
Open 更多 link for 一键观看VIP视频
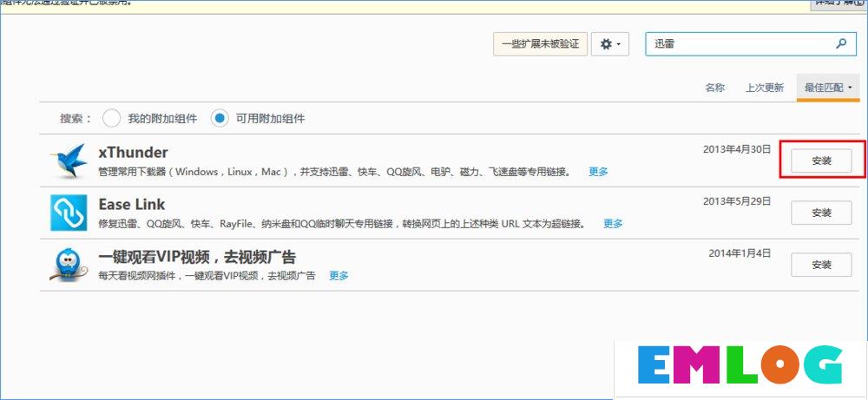click(x=339, y=276)
